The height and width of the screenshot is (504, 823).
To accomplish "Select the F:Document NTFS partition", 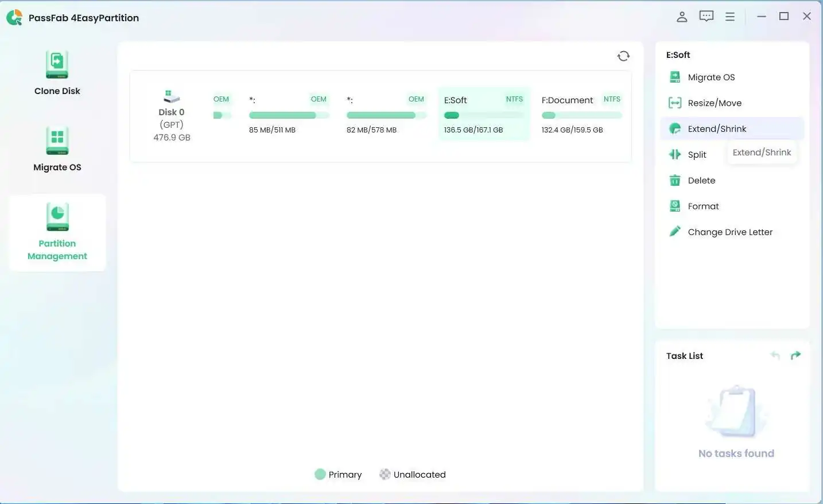I will [581, 114].
